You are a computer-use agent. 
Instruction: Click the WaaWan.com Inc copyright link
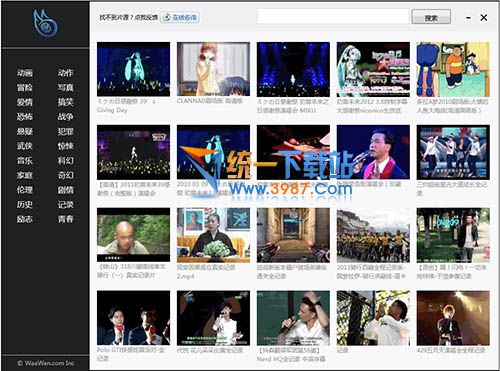point(46,363)
